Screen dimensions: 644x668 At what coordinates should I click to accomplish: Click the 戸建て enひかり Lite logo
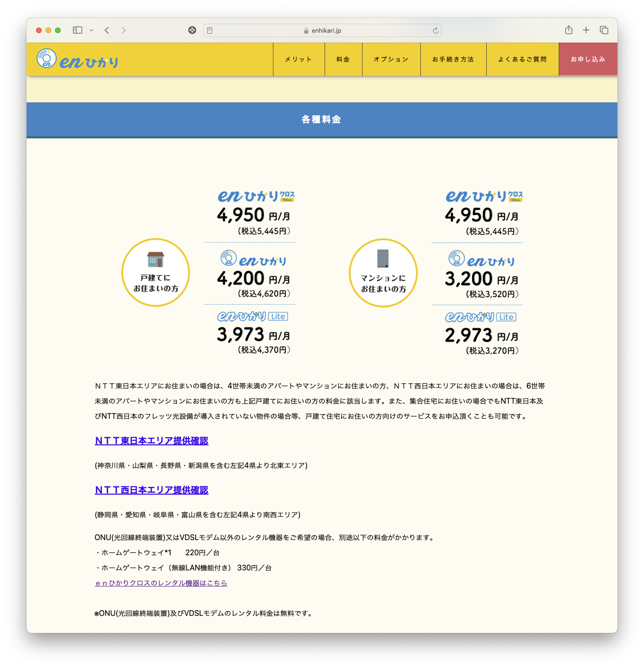pyautogui.click(x=253, y=316)
